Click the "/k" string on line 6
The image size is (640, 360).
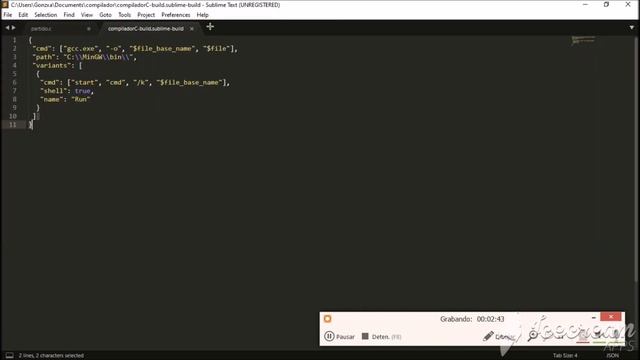click(x=140, y=82)
